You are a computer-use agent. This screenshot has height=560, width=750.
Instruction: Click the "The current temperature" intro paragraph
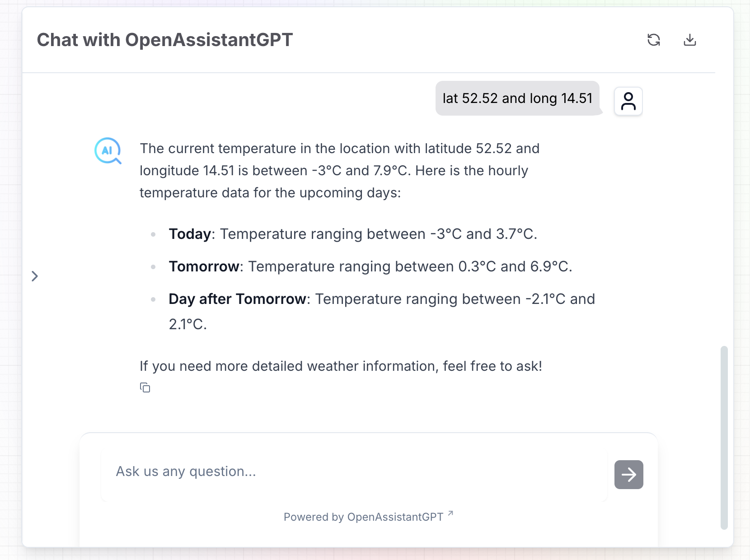click(339, 171)
